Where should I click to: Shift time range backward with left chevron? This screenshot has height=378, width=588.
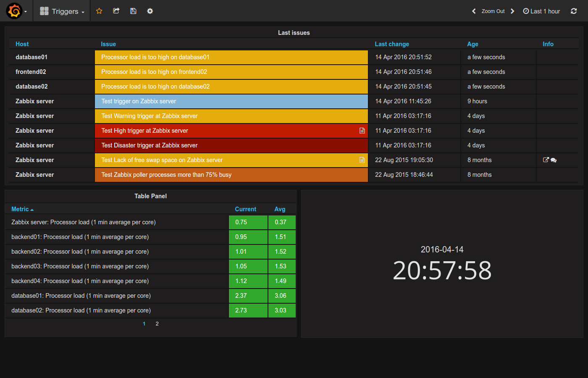click(x=474, y=11)
